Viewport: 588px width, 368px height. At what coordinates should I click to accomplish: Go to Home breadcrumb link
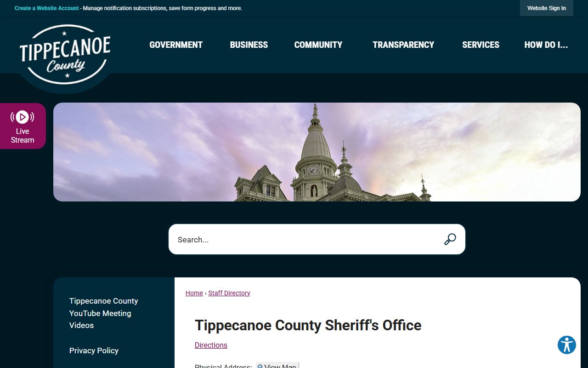[x=194, y=293]
